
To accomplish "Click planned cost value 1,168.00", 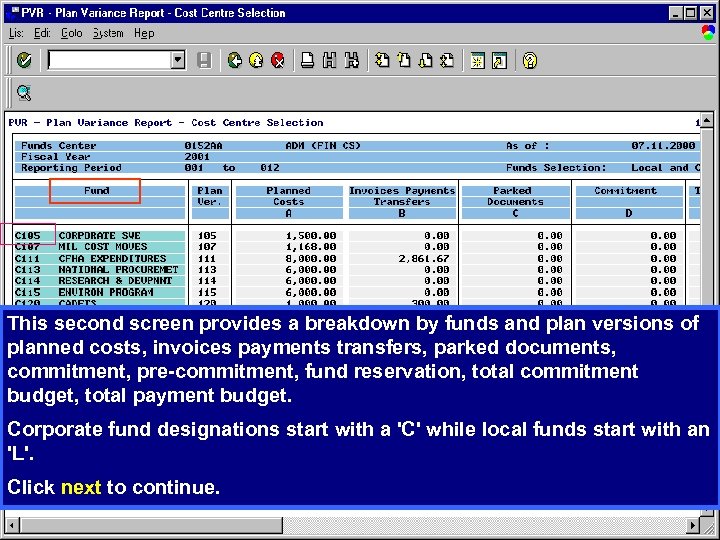I will pos(311,247).
